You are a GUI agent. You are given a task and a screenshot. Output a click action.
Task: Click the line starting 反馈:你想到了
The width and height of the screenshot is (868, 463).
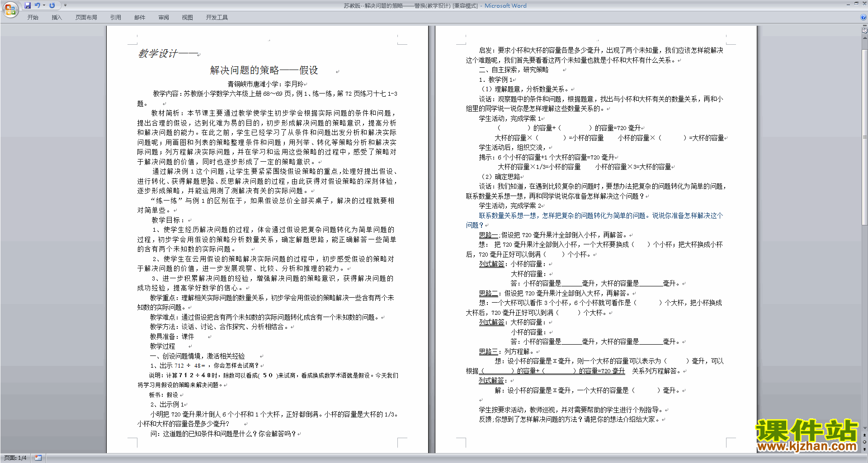tap(570, 419)
